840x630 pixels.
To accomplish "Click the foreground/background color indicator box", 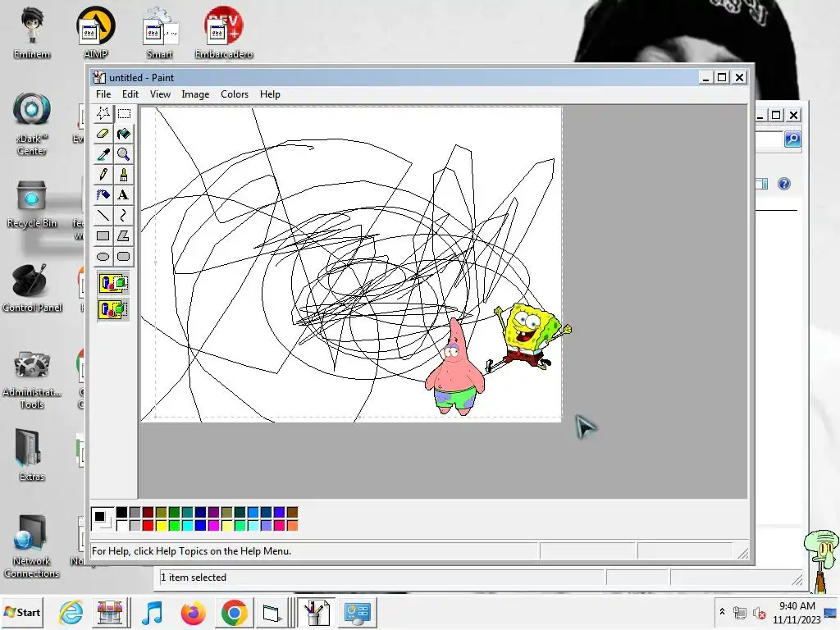I will pos(103,519).
